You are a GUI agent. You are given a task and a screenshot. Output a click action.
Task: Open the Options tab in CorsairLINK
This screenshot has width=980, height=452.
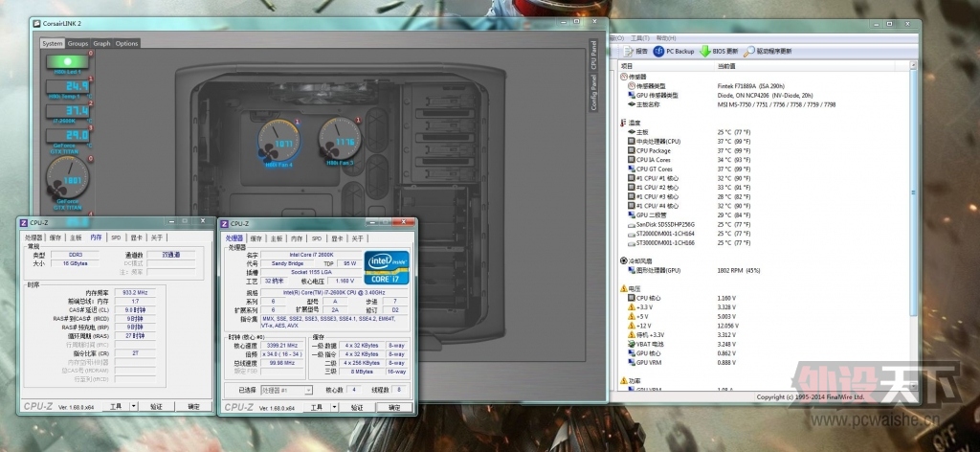coord(127,44)
